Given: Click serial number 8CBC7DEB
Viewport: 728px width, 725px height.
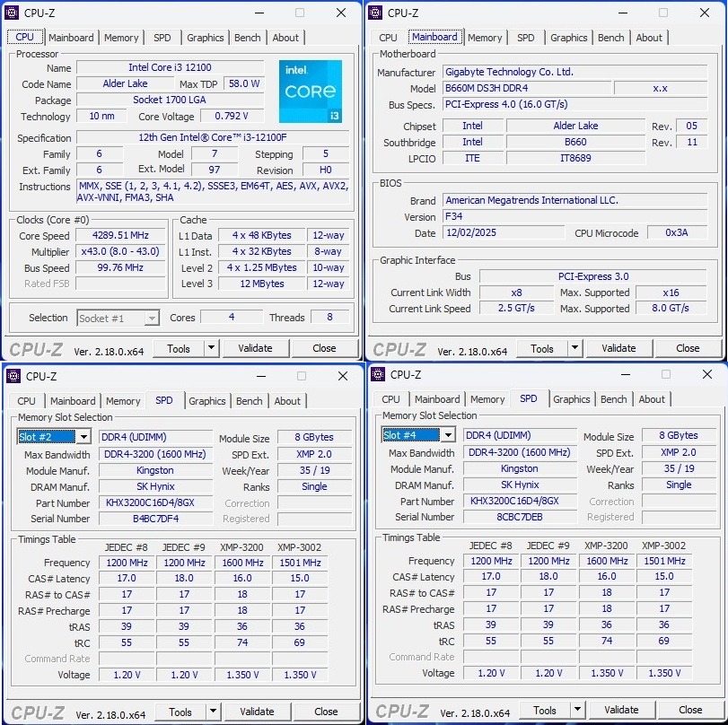Looking at the screenshot, I should [x=520, y=517].
